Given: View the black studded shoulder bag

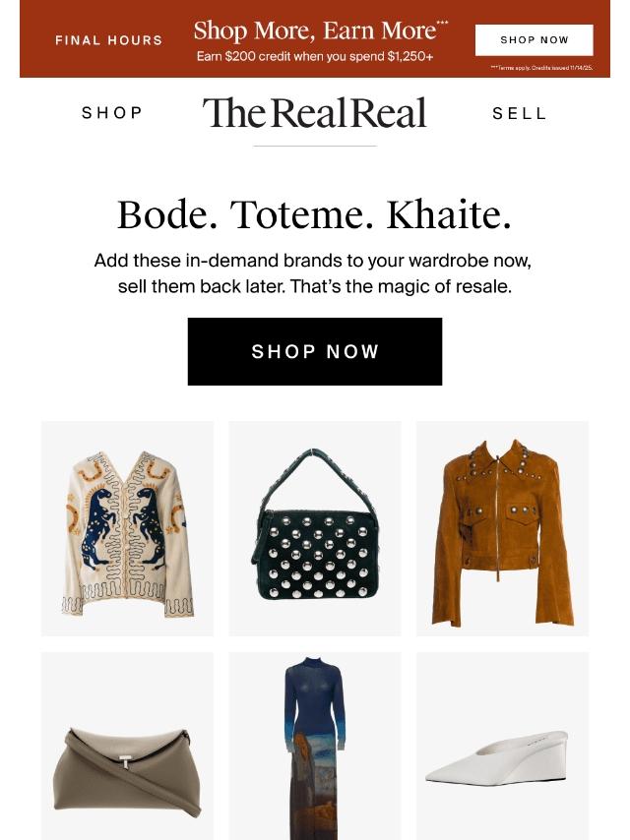Looking at the screenshot, I should [x=315, y=528].
